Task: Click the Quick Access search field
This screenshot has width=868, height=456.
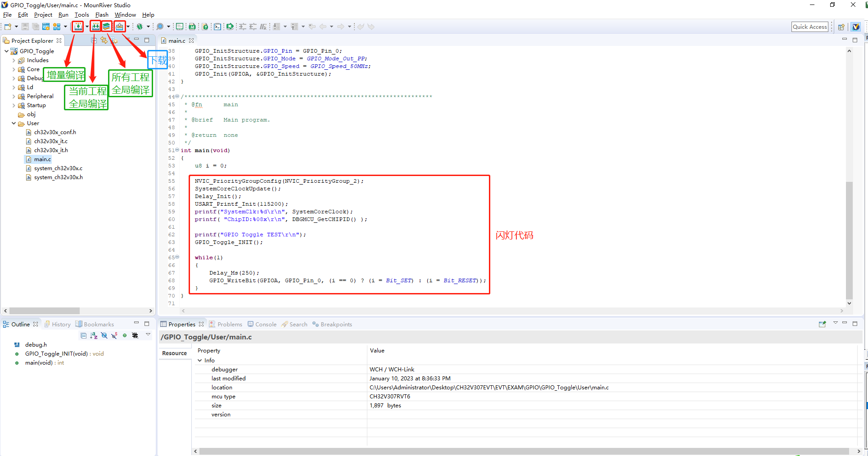Action: pyautogui.click(x=809, y=27)
